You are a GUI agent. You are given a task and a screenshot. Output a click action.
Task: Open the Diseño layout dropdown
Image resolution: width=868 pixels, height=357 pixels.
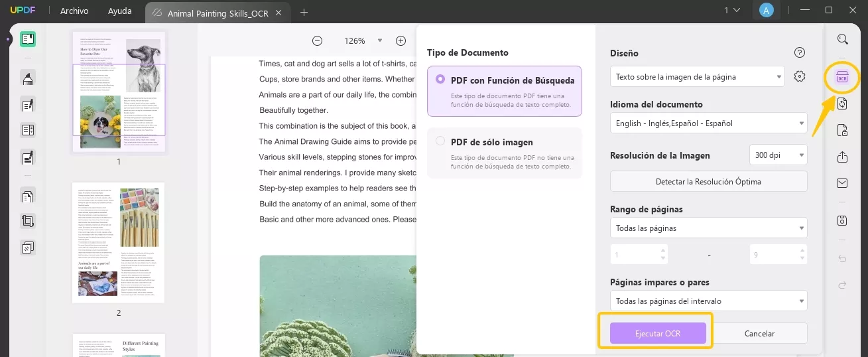coord(698,76)
